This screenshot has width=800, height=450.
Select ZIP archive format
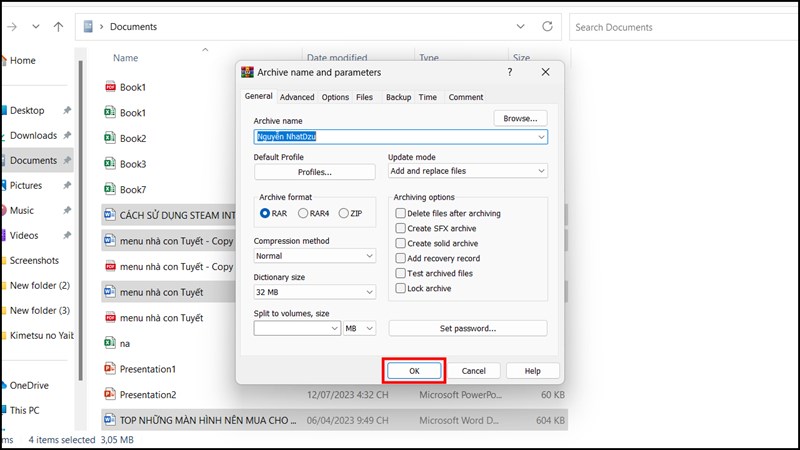click(x=343, y=213)
